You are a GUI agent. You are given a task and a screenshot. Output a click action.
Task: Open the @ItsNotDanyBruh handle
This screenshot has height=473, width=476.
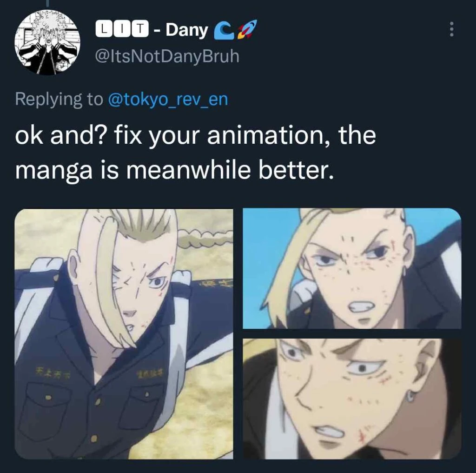167,56
